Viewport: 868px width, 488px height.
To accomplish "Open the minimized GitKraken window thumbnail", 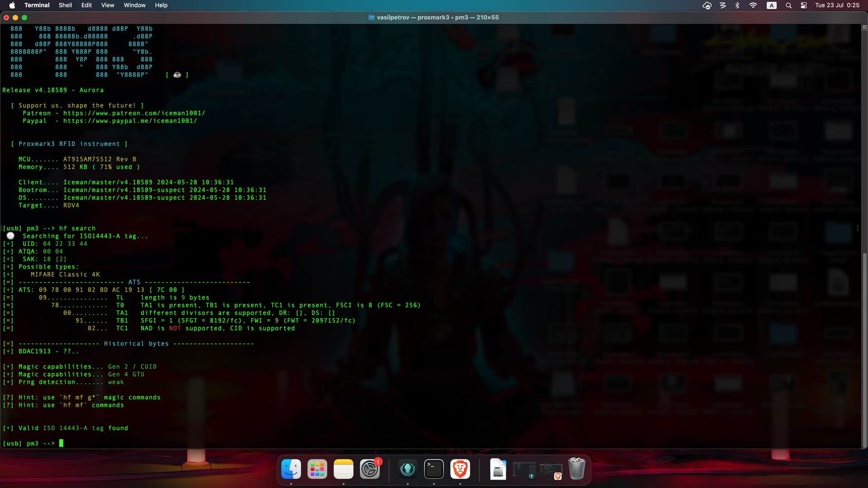I will coord(524,470).
